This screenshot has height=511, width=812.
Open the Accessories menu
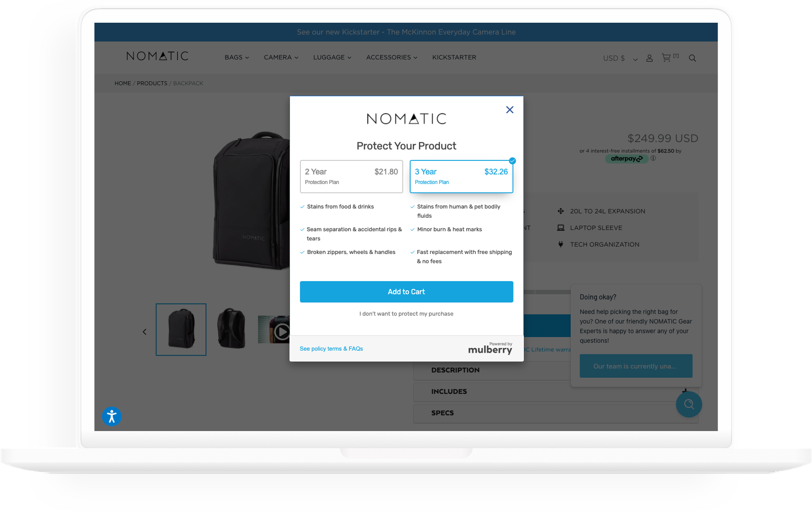391,58
